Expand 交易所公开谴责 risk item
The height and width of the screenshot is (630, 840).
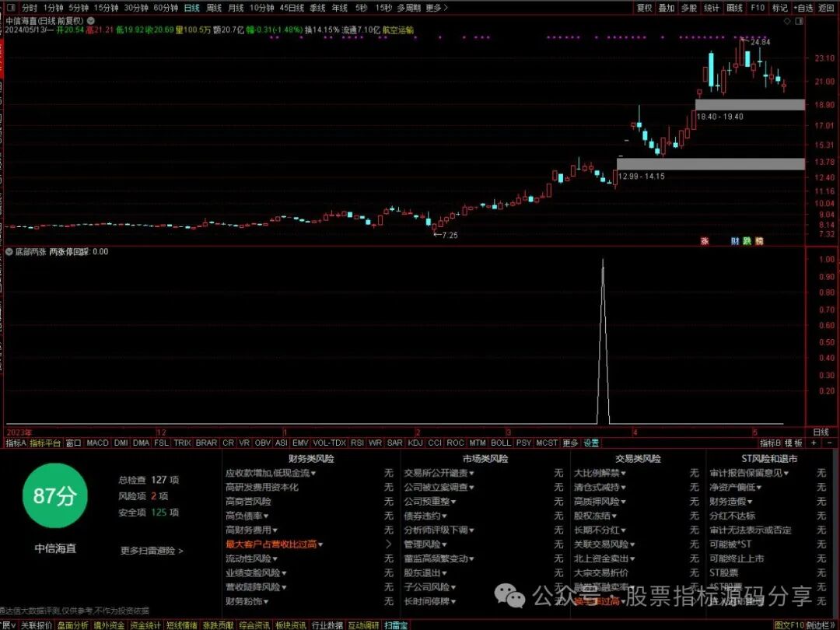(439, 473)
